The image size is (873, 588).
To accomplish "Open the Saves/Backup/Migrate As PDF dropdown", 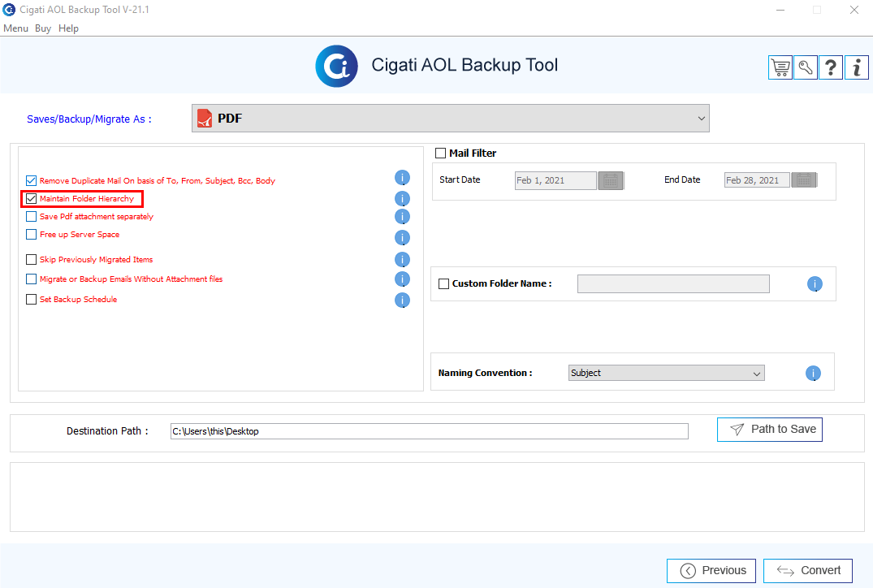I will 451,118.
